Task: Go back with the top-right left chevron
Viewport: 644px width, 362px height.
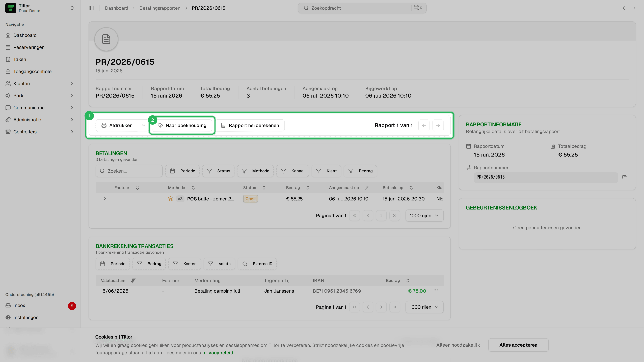Action: coord(624,8)
